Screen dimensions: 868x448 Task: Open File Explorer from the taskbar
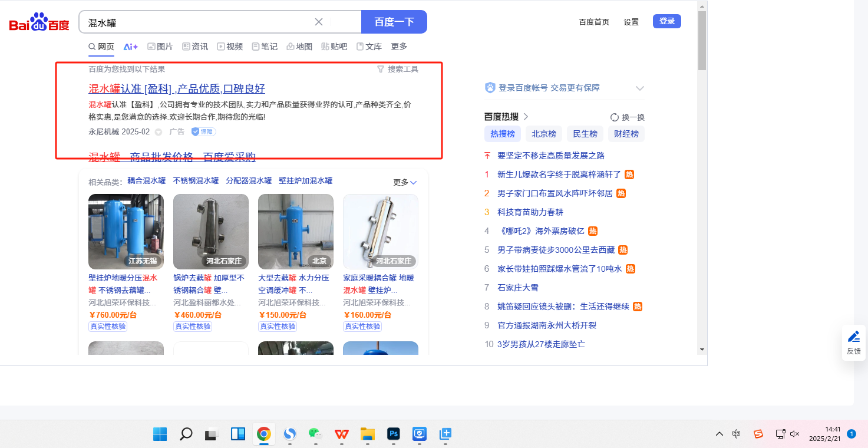pos(368,434)
